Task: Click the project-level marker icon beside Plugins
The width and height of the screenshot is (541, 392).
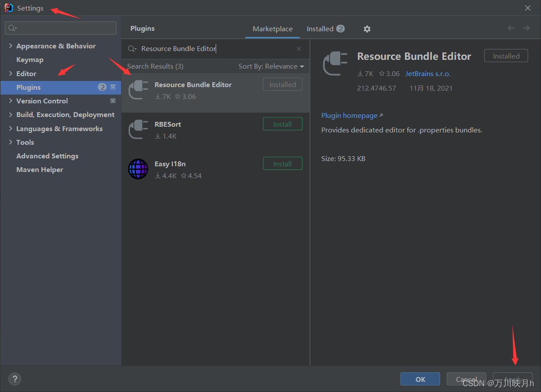Action: [113, 87]
